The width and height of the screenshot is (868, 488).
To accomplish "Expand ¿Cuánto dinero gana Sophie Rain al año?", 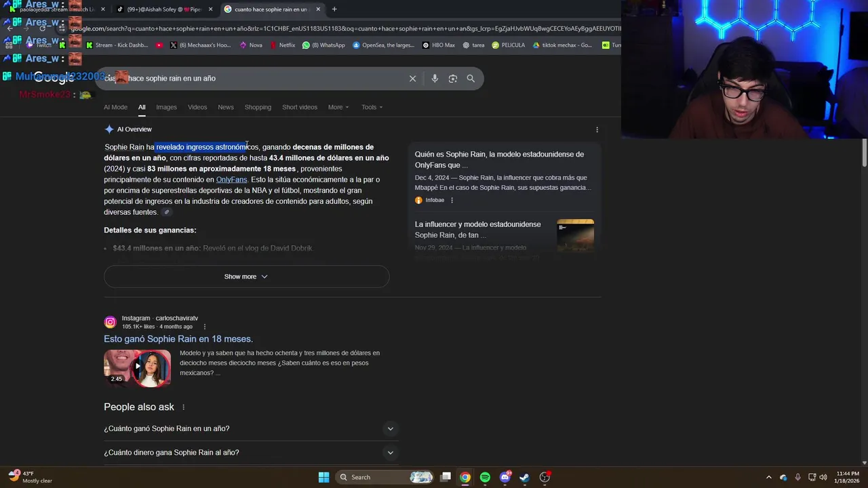I will 250,453.
